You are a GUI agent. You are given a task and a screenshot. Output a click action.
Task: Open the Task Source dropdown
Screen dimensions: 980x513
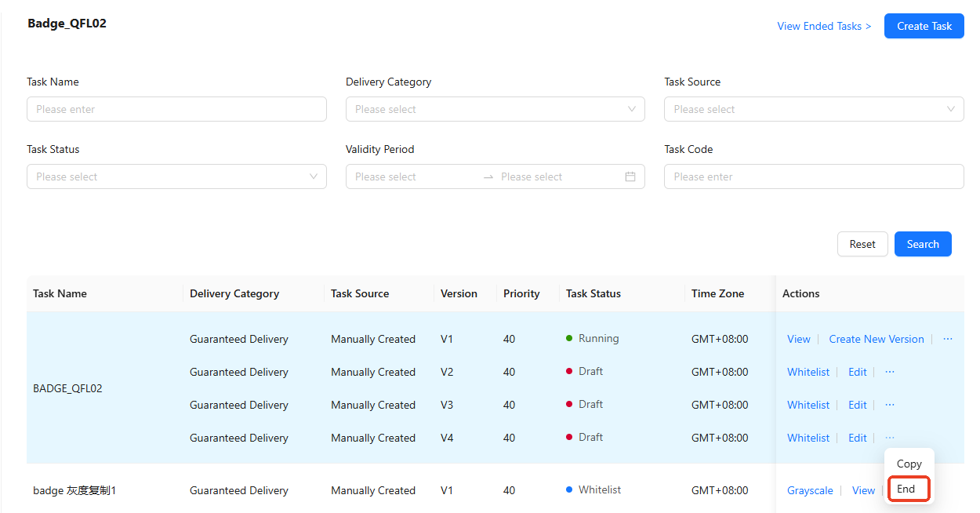pos(813,109)
